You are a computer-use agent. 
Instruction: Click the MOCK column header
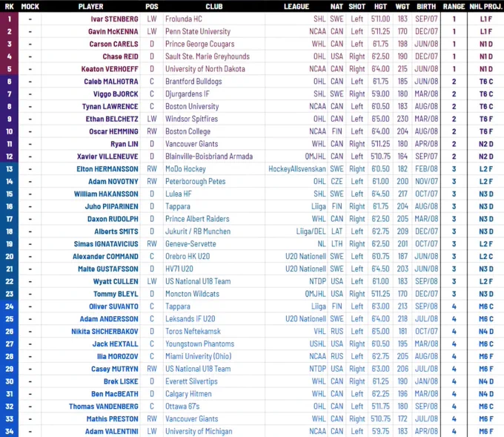(x=30, y=7)
